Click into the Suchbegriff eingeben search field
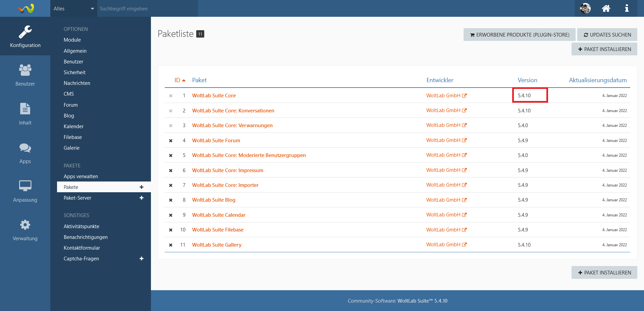The height and width of the screenshot is (311, 644). pos(148,8)
